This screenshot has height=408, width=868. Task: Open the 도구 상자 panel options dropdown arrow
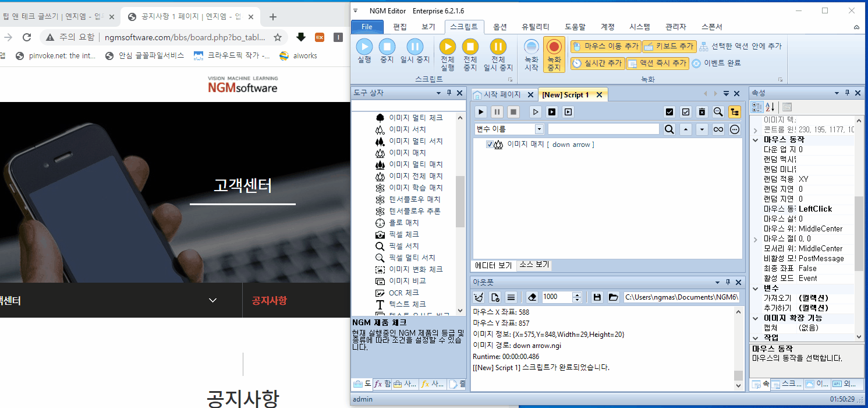coord(438,93)
